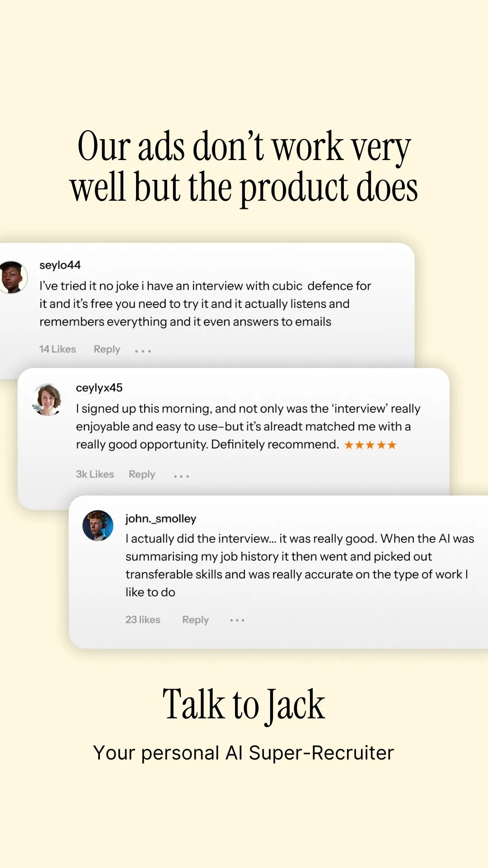Viewport: 488px width, 868px height.
Task: Tap the 'Talk to Jack' heading
Action: click(x=244, y=705)
